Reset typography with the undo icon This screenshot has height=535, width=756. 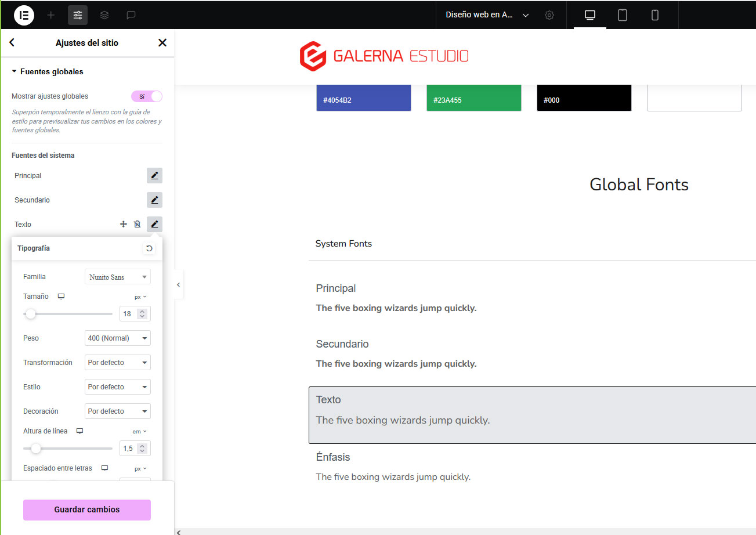coord(149,248)
